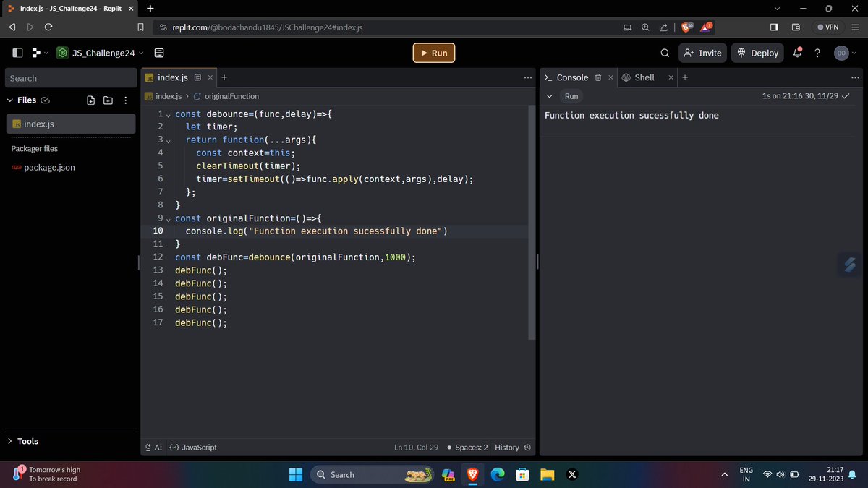Open a new browser tab
Image resolution: width=868 pixels, height=488 pixels.
click(150, 9)
